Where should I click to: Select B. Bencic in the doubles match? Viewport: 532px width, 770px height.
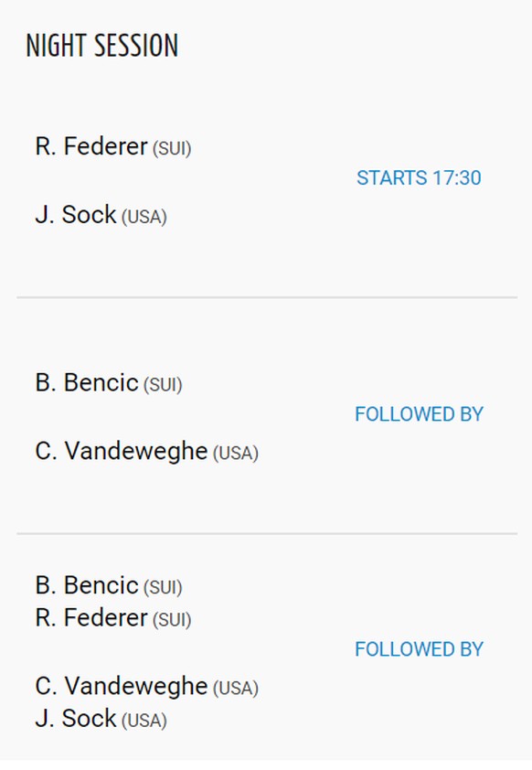pos(87,585)
